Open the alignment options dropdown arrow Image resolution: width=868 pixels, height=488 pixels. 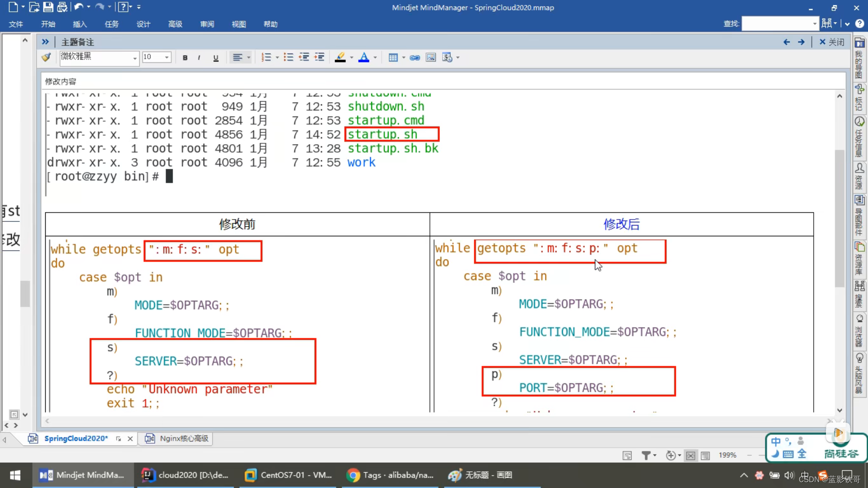tap(249, 57)
